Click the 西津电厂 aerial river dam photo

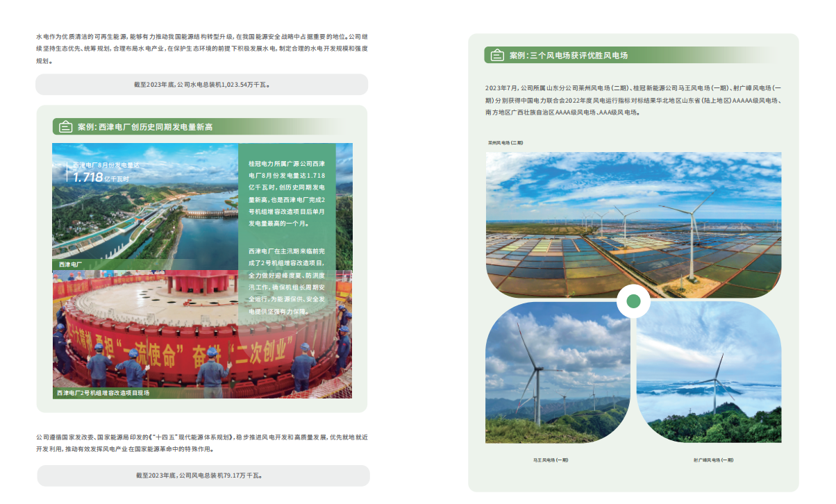click(x=145, y=206)
